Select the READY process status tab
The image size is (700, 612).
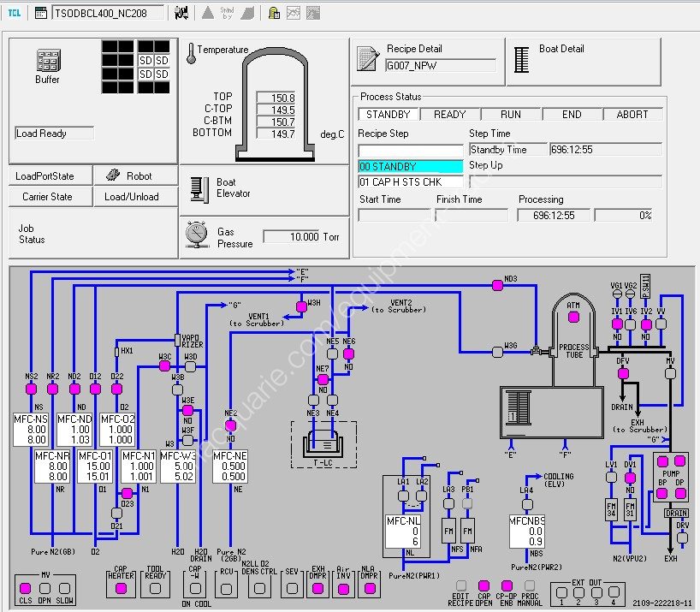[x=449, y=115]
